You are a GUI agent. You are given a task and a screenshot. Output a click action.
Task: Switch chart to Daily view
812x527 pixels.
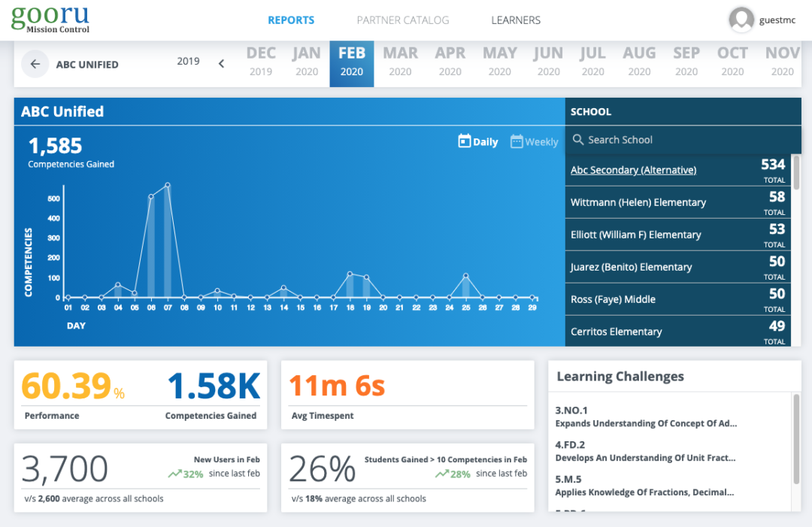478,141
